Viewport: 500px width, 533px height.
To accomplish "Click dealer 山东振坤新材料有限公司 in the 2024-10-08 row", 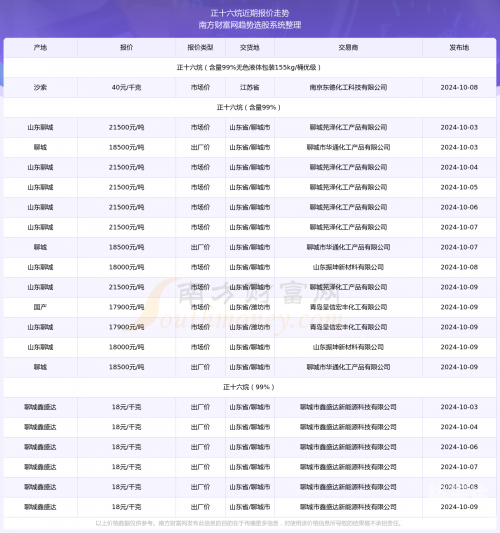I will coord(348,267).
